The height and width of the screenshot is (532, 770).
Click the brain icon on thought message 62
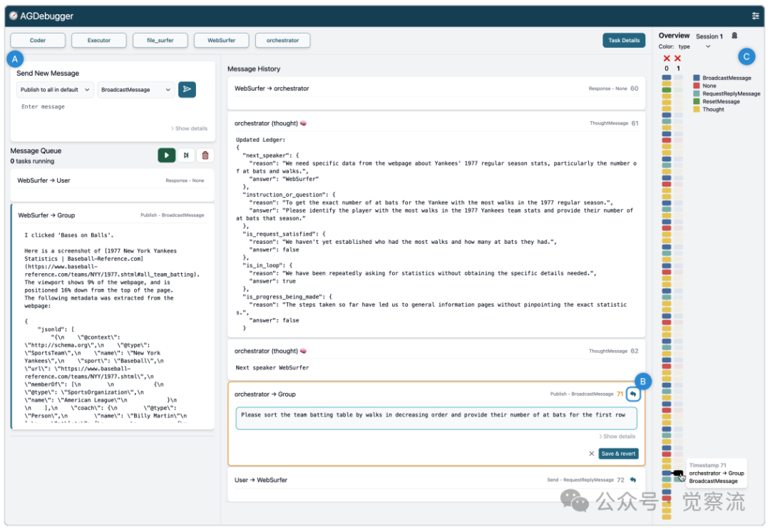click(x=303, y=352)
